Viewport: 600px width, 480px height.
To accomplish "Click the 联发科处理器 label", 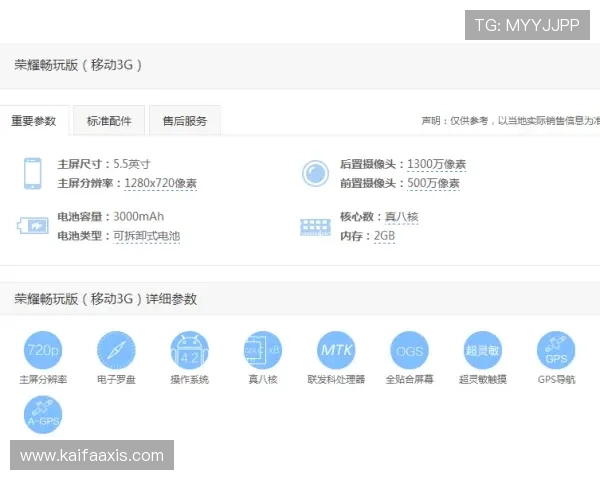I will tap(336, 379).
